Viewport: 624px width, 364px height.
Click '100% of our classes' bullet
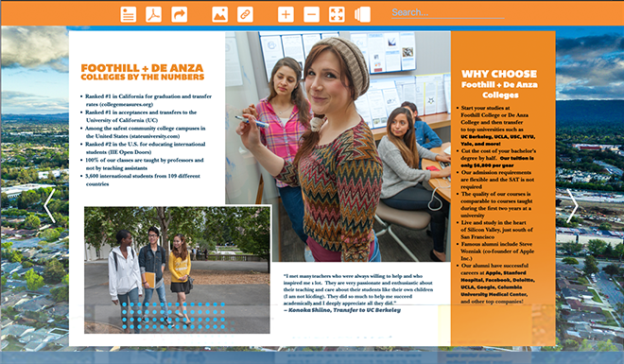(142, 164)
